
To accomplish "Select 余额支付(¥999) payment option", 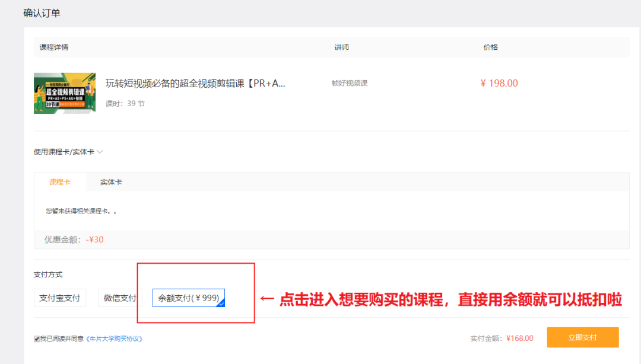I will point(188,298).
